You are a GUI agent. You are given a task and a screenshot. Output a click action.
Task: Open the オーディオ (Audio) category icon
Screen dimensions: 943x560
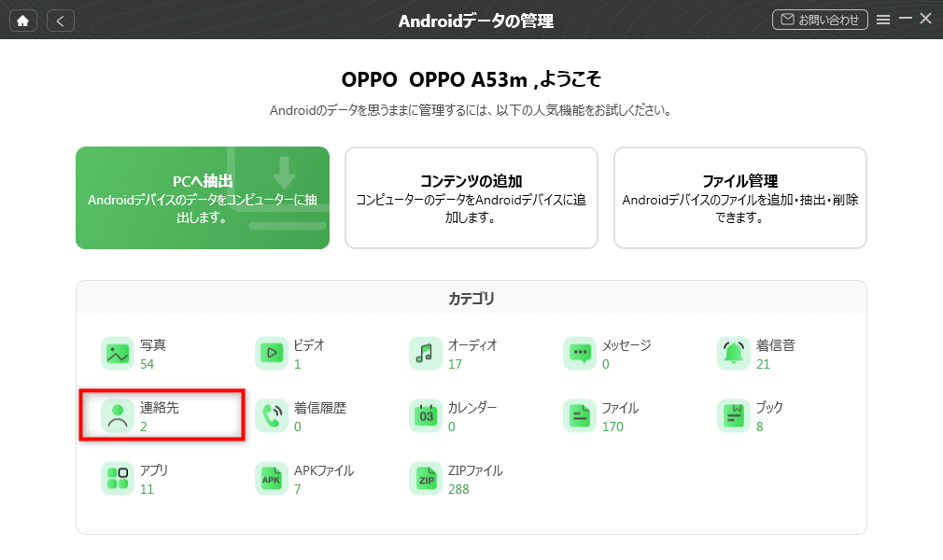click(426, 354)
